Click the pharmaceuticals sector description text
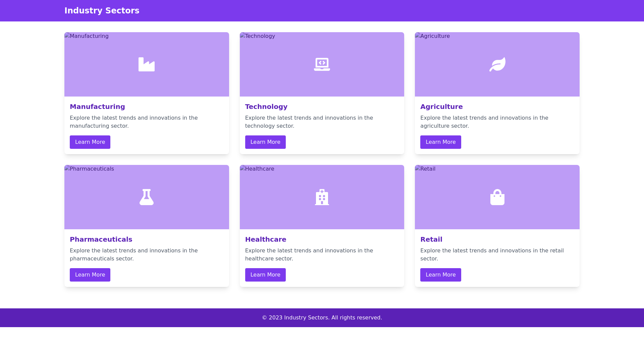 click(x=134, y=255)
